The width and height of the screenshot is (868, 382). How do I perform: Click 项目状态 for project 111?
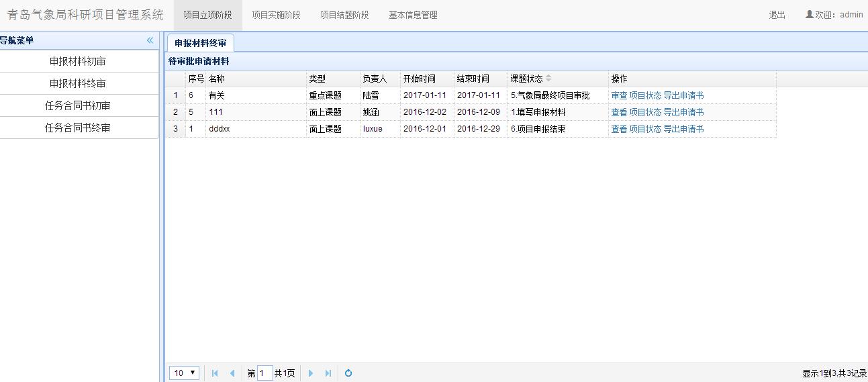(645, 112)
